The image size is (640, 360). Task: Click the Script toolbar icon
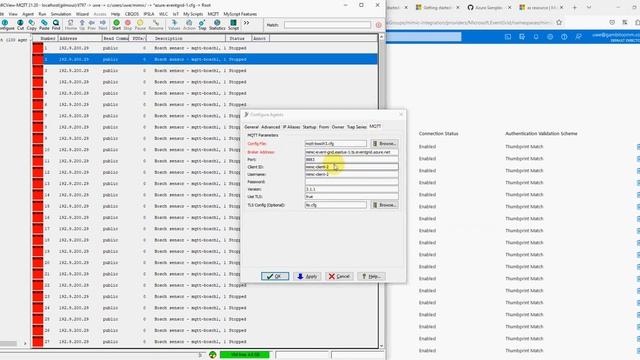(x=233, y=25)
